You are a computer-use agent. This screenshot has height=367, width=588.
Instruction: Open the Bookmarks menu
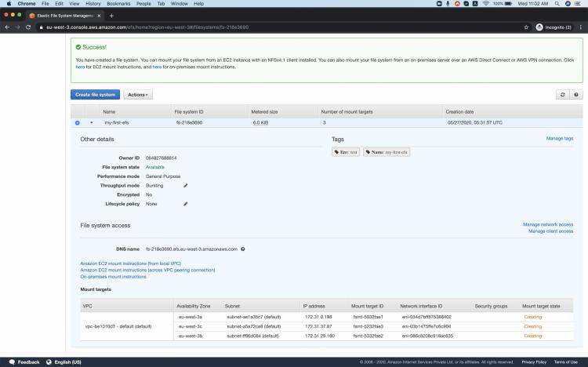tap(118, 4)
